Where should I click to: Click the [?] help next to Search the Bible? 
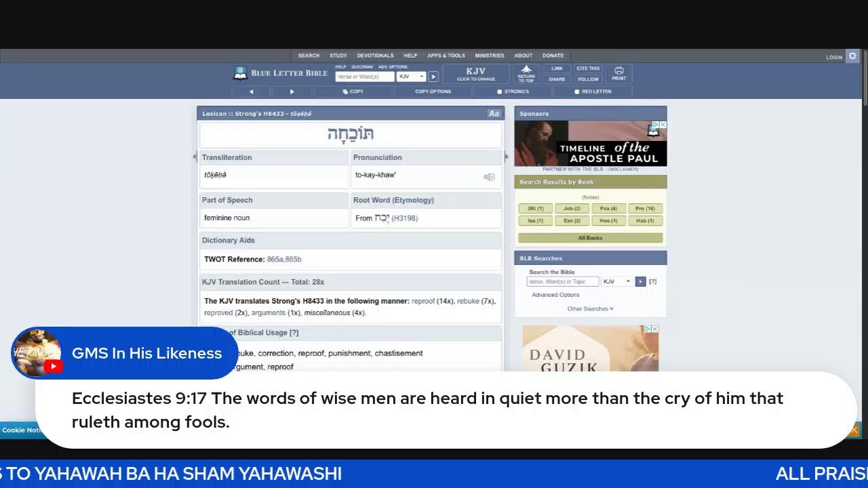[652, 281]
